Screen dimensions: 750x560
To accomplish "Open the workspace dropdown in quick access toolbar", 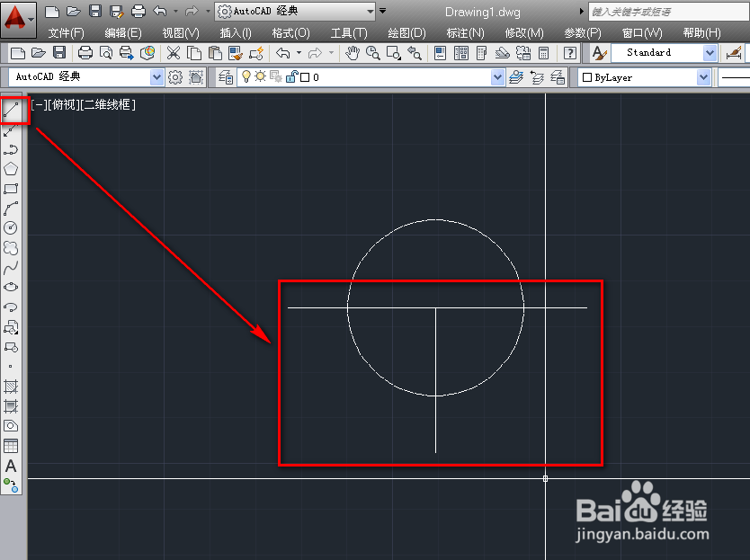I will tap(370, 11).
